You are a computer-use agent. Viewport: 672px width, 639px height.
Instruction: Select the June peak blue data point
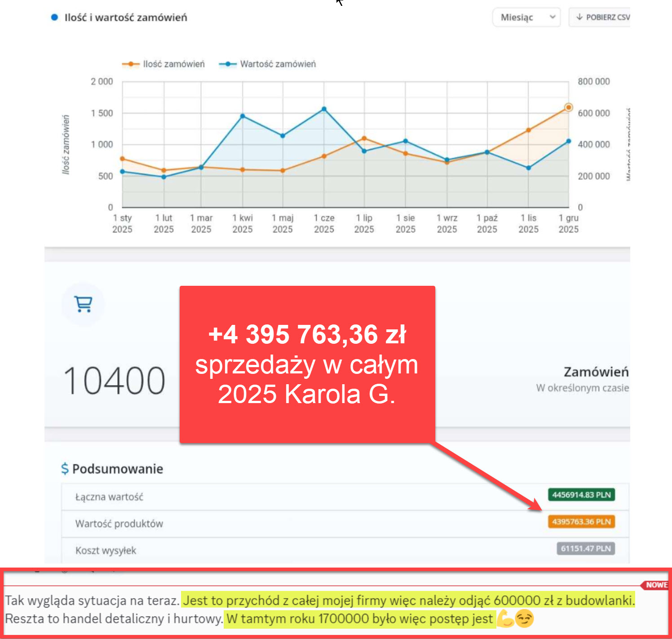click(x=324, y=109)
